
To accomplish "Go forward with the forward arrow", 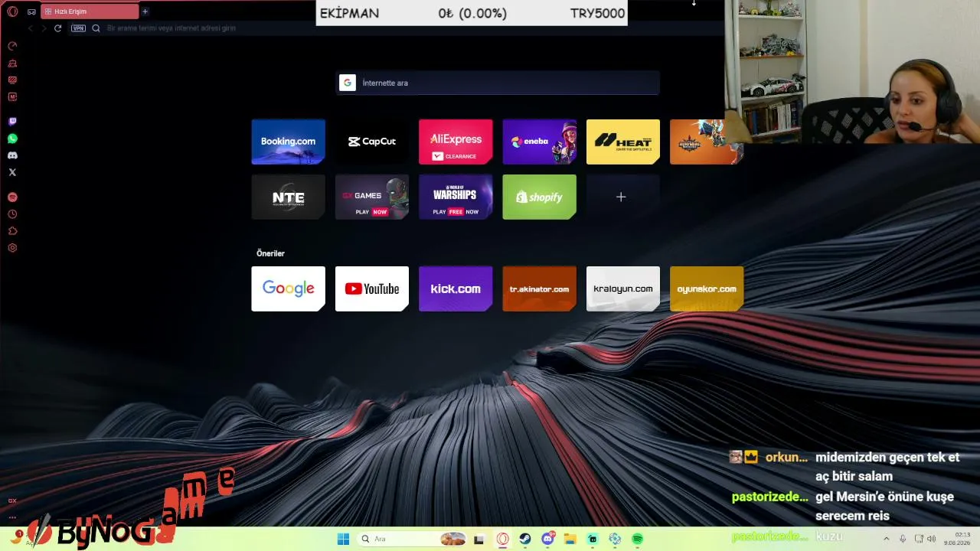I will pos(44,28).
